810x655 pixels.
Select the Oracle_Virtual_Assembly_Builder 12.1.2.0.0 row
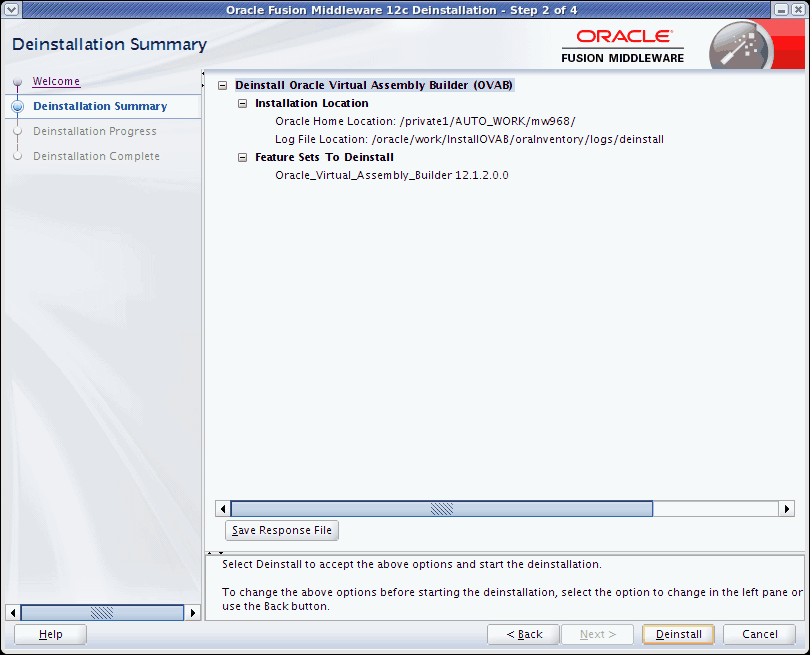pos(392,176)
